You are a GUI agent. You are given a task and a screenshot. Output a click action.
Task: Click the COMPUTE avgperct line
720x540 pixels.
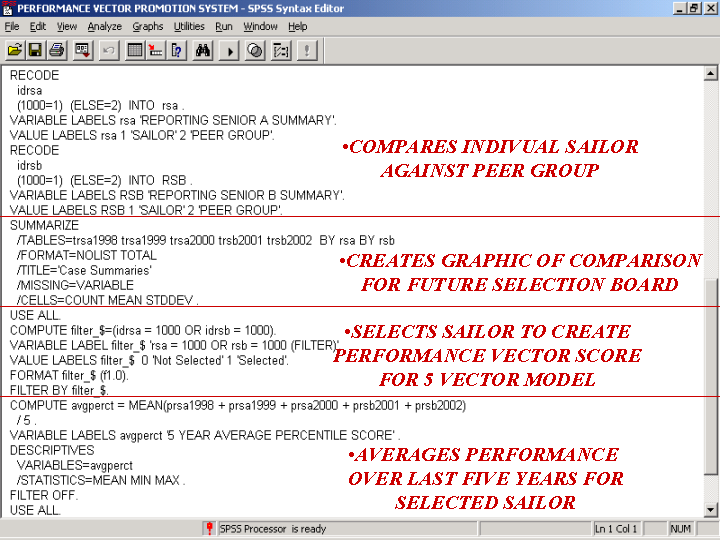click(x=238, y=405)
